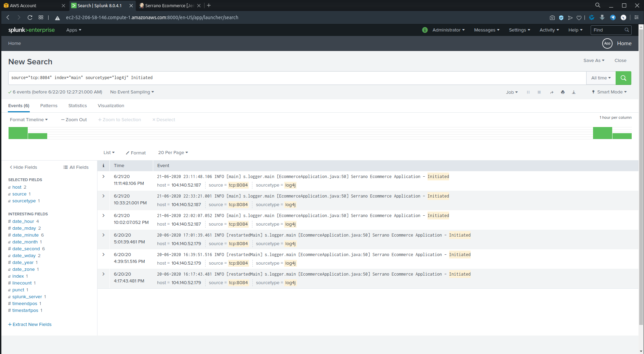Open the All Fields dialog

76,167
